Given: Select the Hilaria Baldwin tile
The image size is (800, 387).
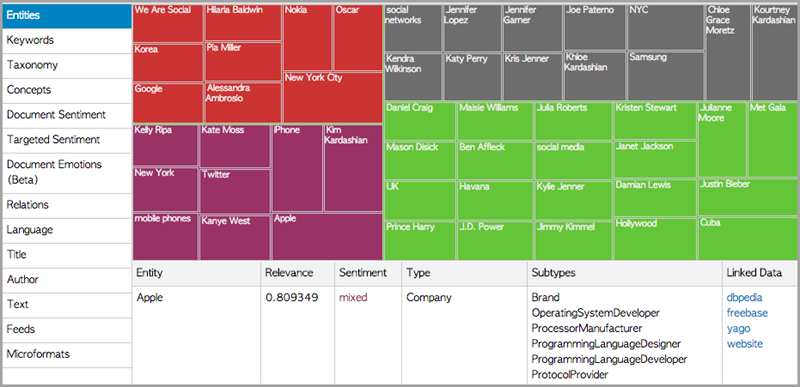Looking at the screenshot, I should point(243,23).
